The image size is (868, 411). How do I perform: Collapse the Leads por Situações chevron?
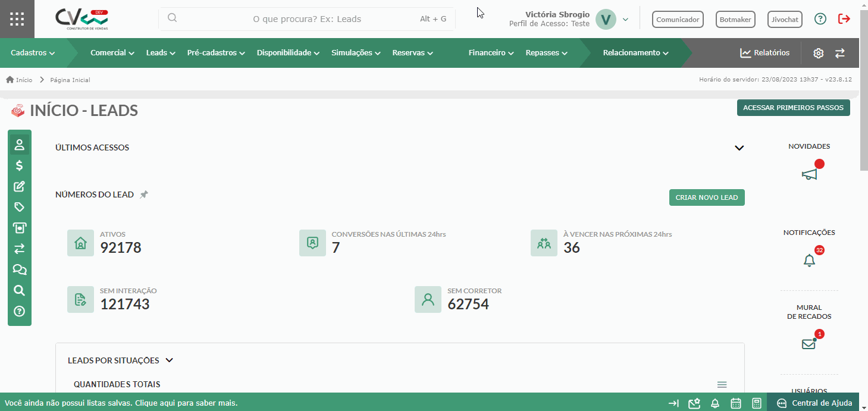click(169, 360)
